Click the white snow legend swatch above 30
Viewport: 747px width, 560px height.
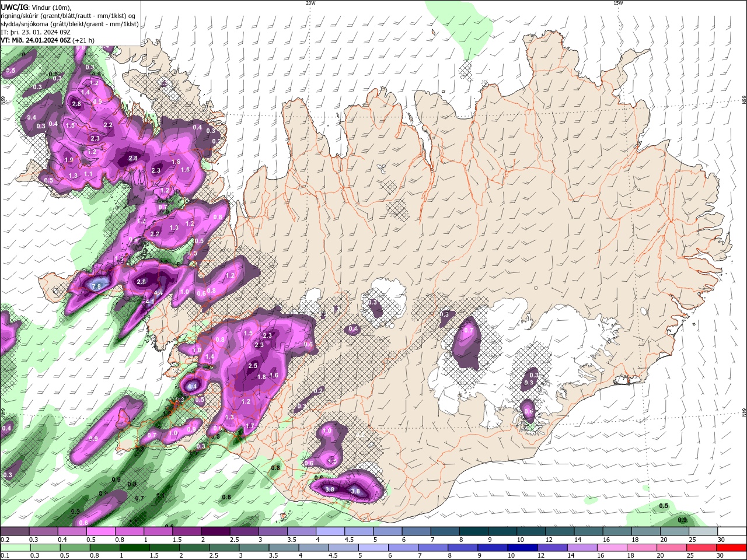click(732, 531)
